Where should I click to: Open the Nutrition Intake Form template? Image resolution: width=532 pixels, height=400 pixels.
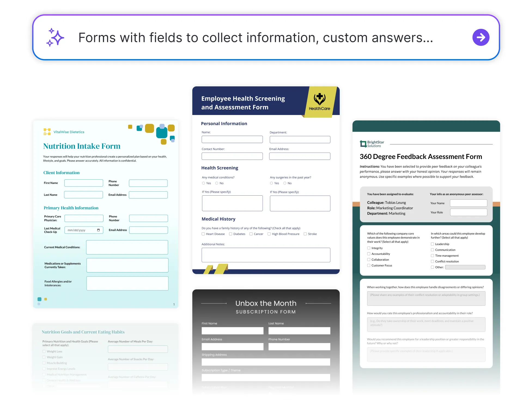(82, 146)
